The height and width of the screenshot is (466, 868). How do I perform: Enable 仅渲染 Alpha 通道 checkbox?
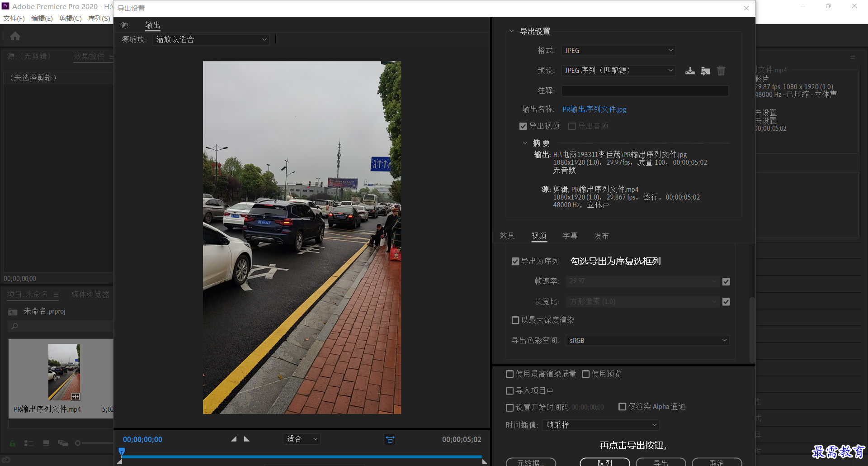click(622, 407)
